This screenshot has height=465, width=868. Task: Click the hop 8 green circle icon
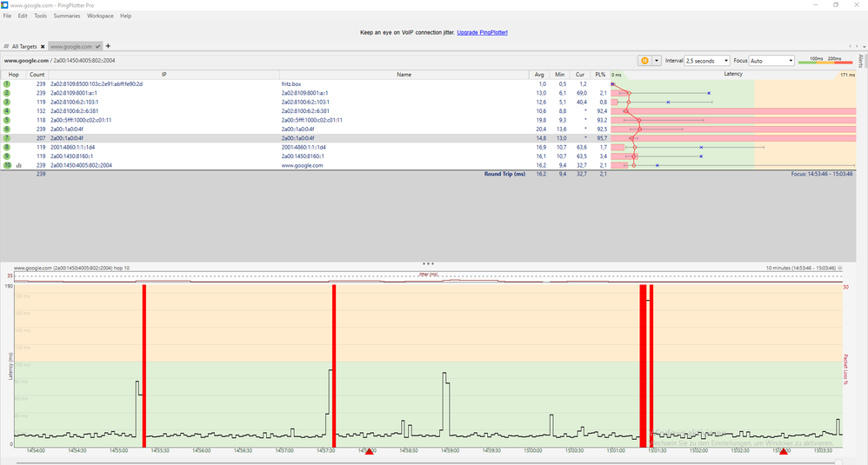pos(7,147)
